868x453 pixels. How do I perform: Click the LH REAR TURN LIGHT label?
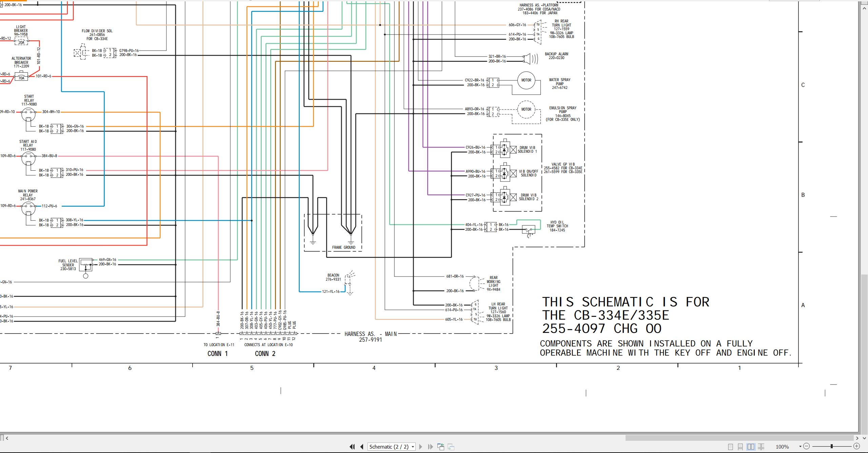click(x=498, y=306)
